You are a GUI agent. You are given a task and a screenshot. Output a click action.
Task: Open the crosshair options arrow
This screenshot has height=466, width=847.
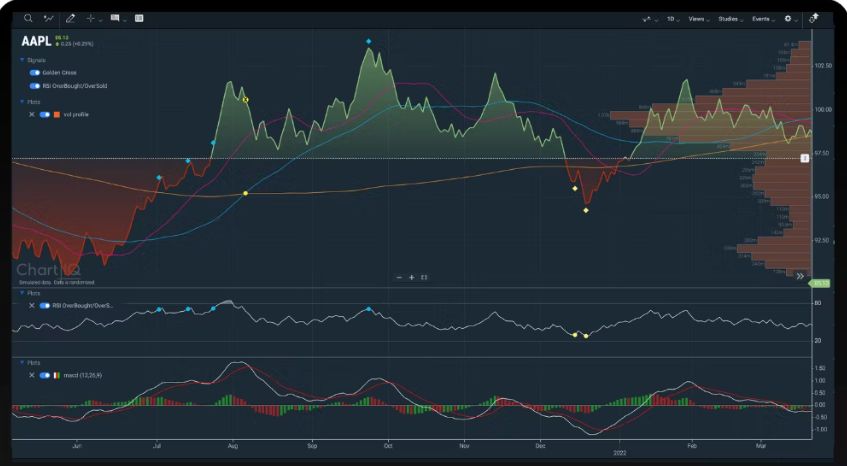pyautogui.click(x=100, y=20)
